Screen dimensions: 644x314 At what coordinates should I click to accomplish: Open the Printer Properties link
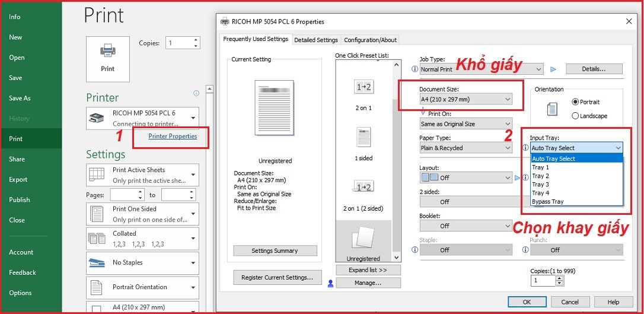173,136
